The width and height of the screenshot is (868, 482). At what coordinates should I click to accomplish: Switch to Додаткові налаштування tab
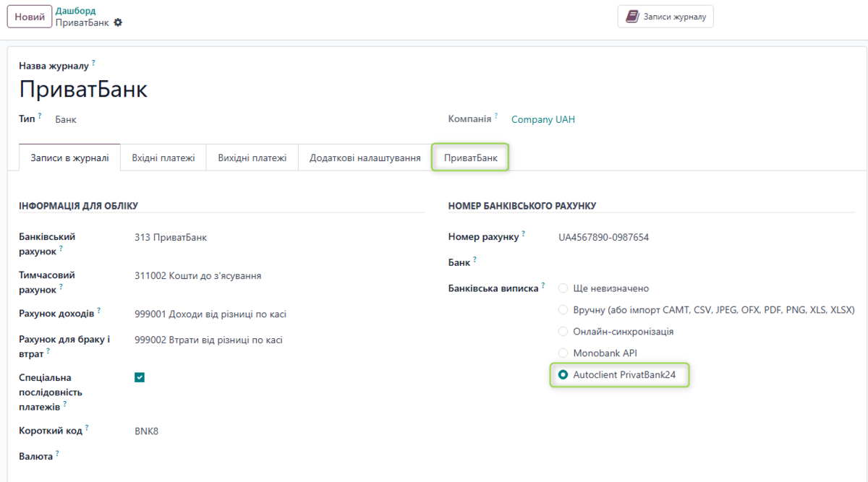pyautogui.click(x=365, y=158)
